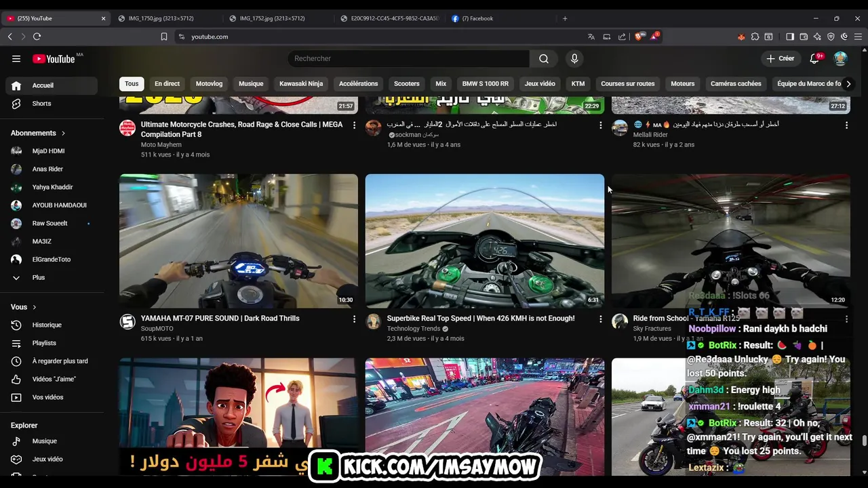Select the Tous chip
The width and height of the screenshot is (868, 488).
coord(132,84)
